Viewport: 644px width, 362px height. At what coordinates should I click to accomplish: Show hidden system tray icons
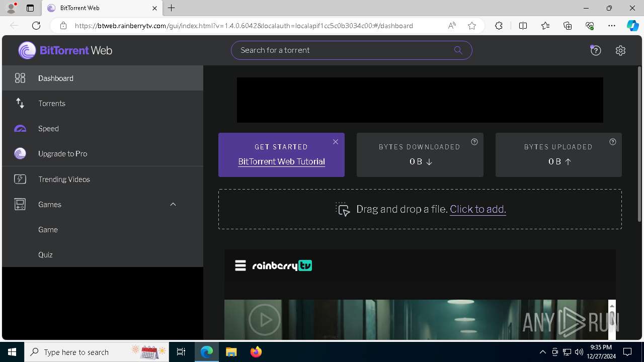point(542,352)
